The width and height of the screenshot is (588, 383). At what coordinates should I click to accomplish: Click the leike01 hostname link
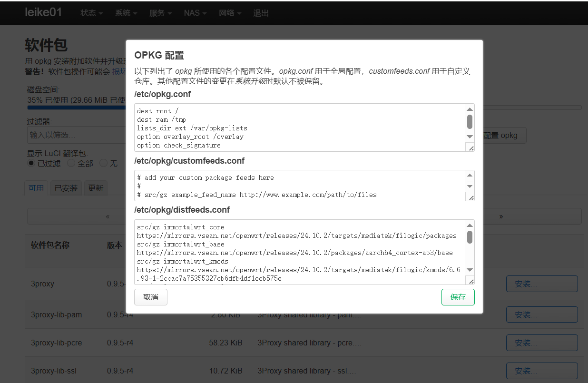43,12
